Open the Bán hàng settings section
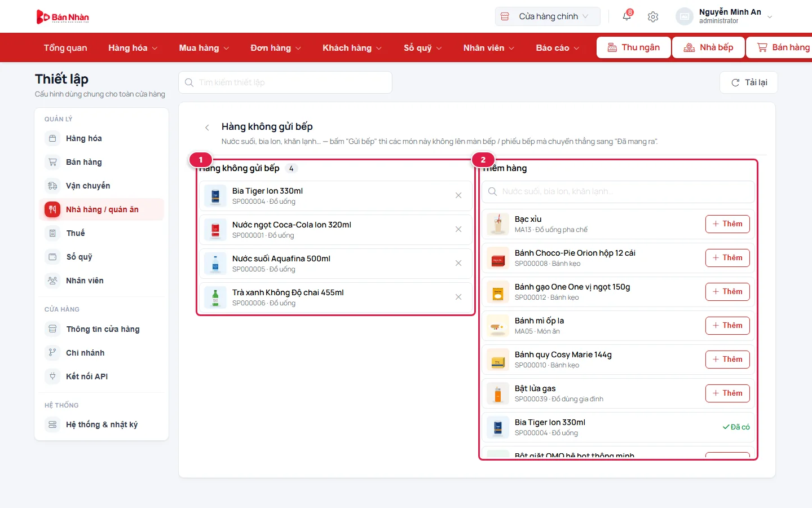This screenshot has width=812, height=508. [x=101, y=162]
